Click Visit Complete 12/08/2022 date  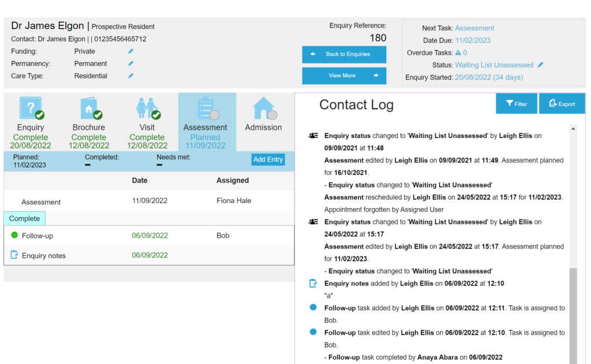coord(147,145)
